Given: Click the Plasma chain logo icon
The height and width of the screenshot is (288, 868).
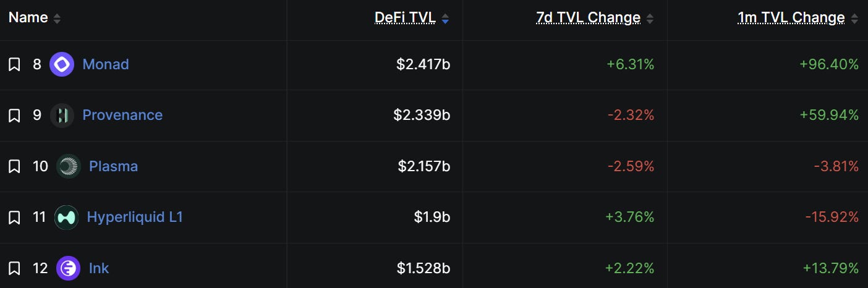Looking at the screenshot, I should (x=69, y=166).
